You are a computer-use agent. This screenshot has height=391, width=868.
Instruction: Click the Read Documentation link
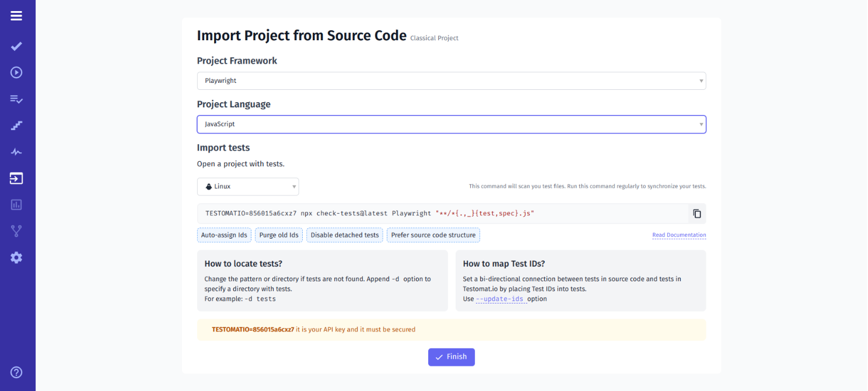pyautogui.click(x=678, y=235)
